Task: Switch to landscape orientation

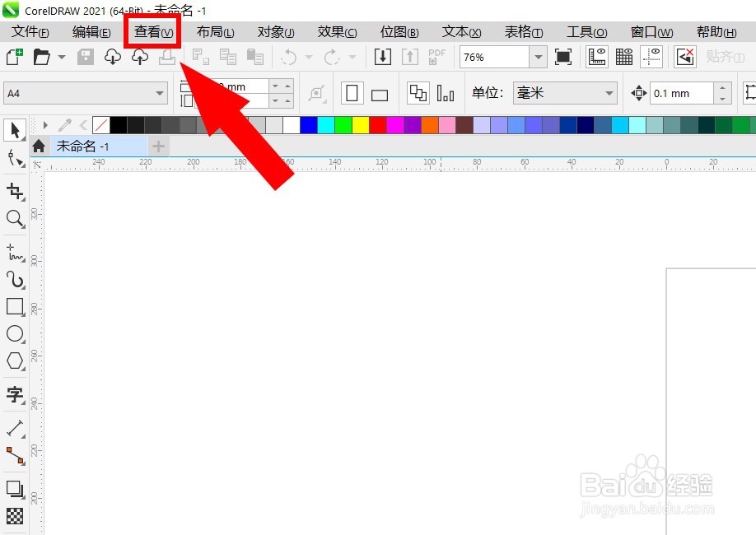Action: [380, 95]
